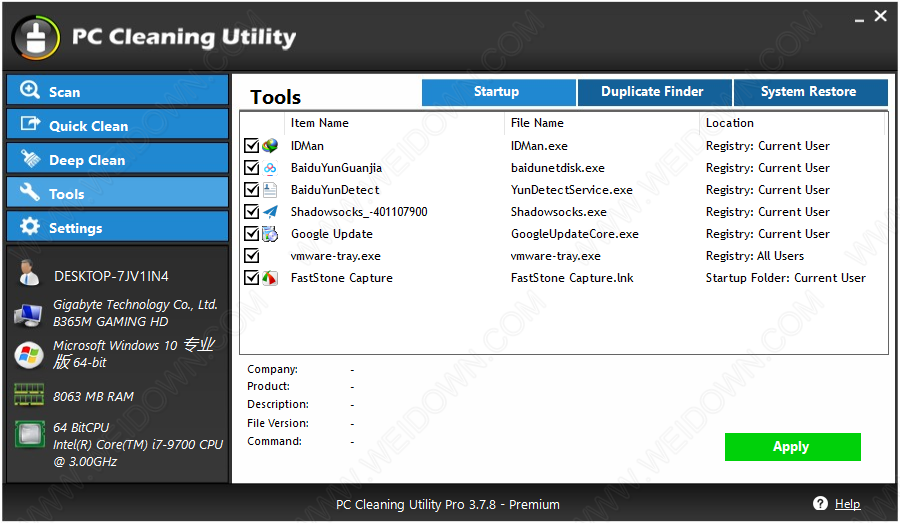Select the GoogleUpdateCore.exe cell
This screenshot has width=900, height=523.
point(575,234)
